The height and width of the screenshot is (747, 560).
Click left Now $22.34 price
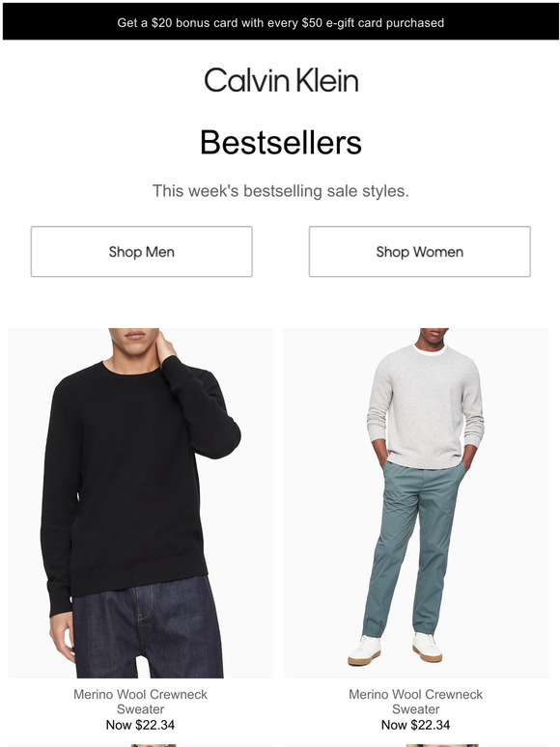[140, 725]
